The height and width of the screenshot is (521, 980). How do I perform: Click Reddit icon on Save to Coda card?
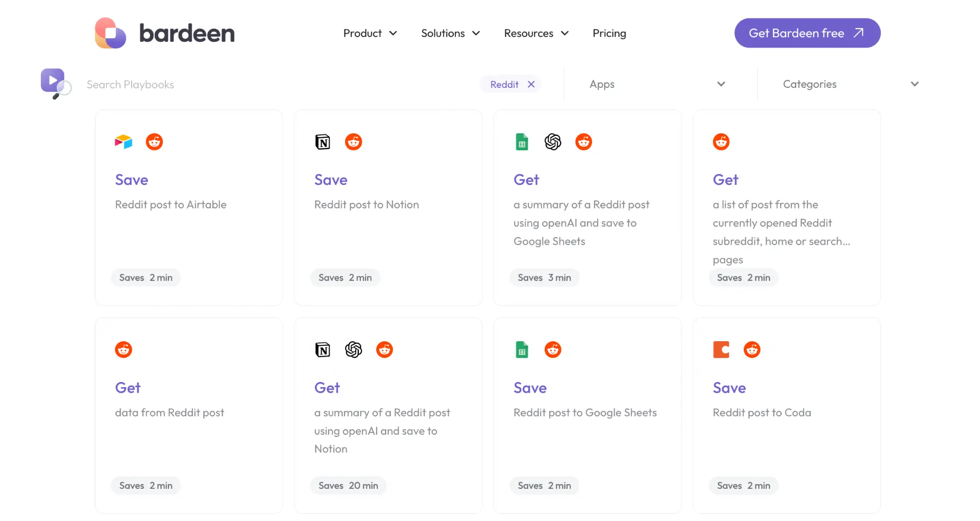click(x=752, y=349)
